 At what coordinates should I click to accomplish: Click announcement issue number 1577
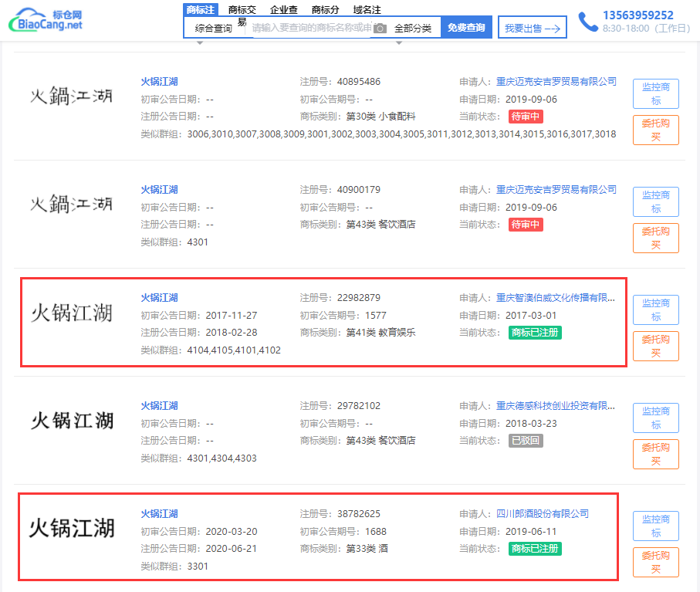376,316
